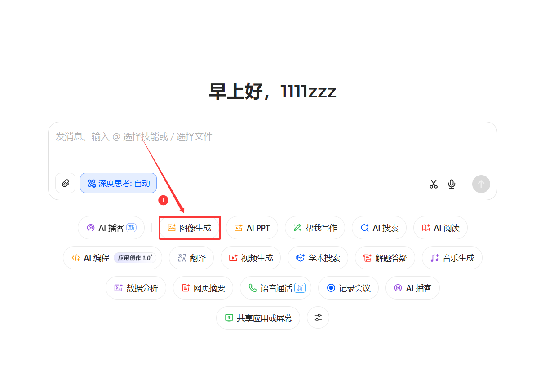Click the scissors screenshot icon

[x=433, y=184]
